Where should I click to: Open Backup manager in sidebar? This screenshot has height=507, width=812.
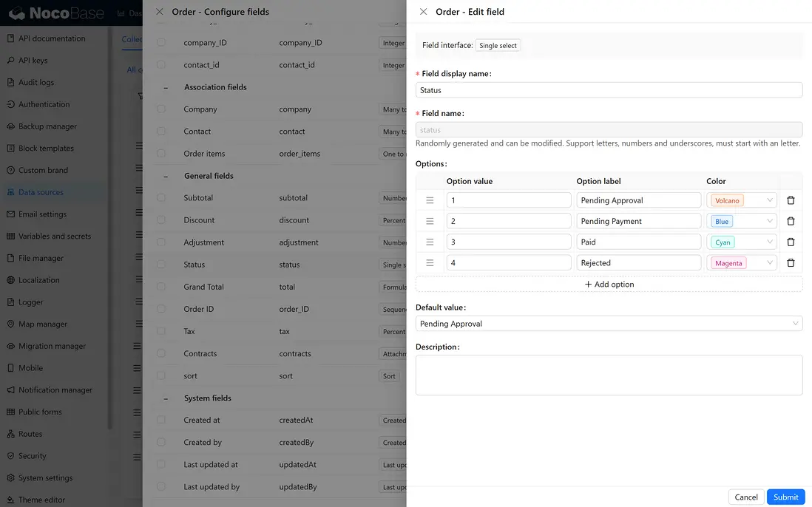[47, 126]
